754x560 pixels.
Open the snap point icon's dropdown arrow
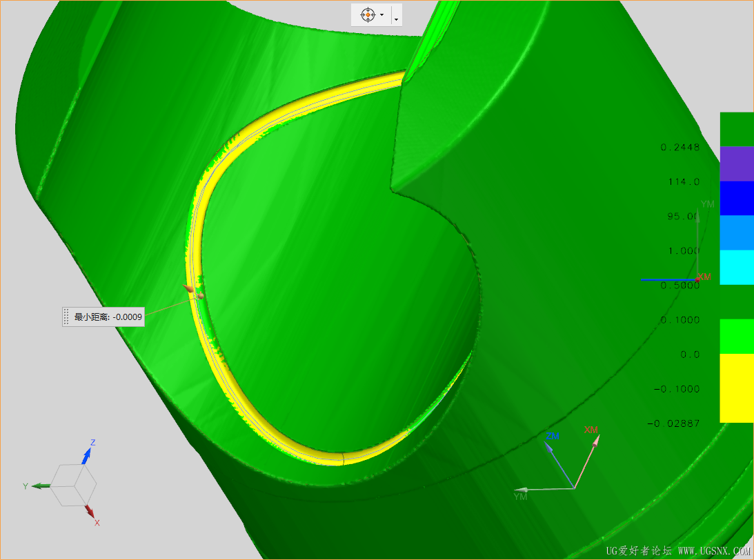pos(381,15)
